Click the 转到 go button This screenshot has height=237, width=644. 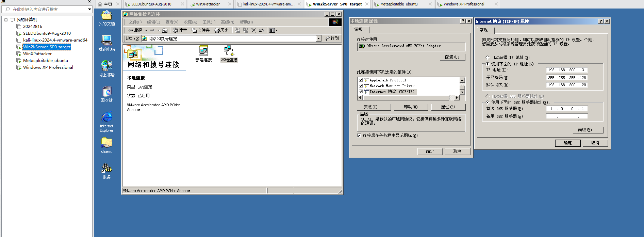[x=332, y=38]
